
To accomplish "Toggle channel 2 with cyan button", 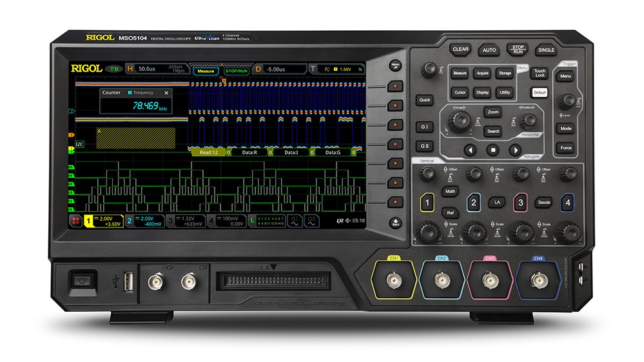I will 474,203.
